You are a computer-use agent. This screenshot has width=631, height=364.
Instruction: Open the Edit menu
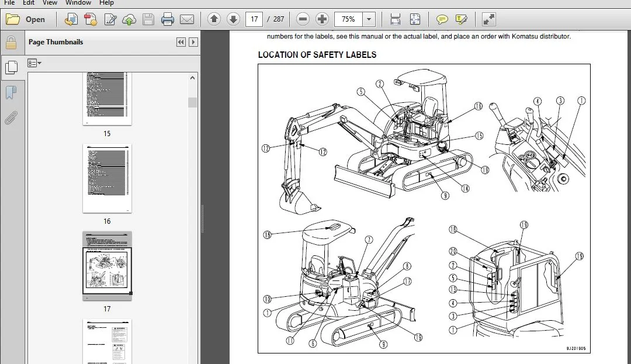pos(28,3)
